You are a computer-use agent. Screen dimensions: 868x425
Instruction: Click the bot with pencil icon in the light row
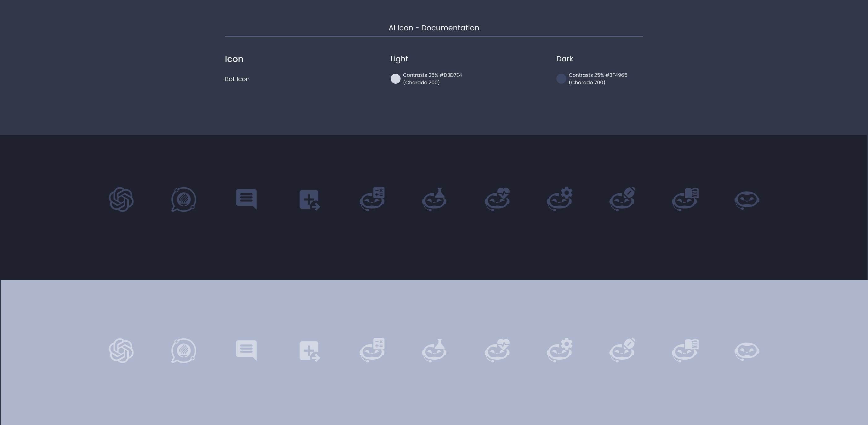(x=622, y=350)
